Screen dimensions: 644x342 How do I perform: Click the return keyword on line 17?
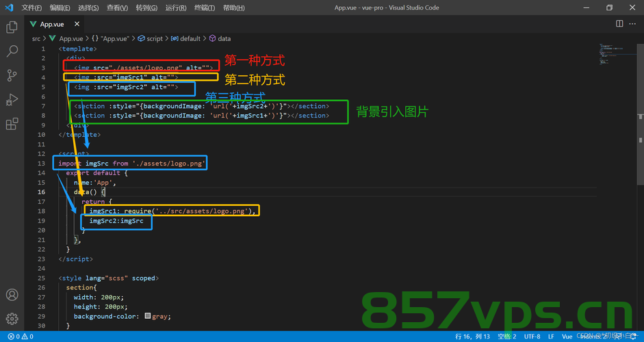[x=93, y=202]
